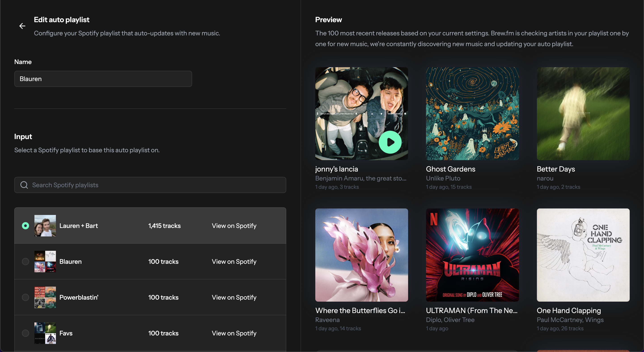
Task: Open the Ghost Gardens album artwork
Action: coord(472,113)
